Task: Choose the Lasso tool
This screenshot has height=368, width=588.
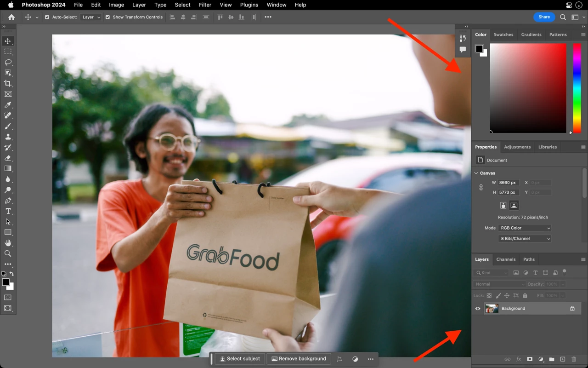Action: tap(8, 62)
